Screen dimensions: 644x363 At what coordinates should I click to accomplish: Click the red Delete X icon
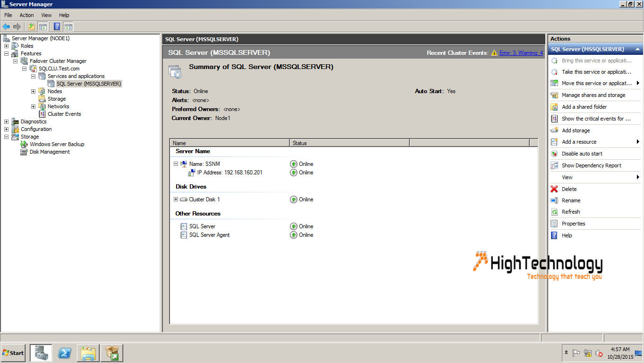pyautogui.click(x=554, y=189)
